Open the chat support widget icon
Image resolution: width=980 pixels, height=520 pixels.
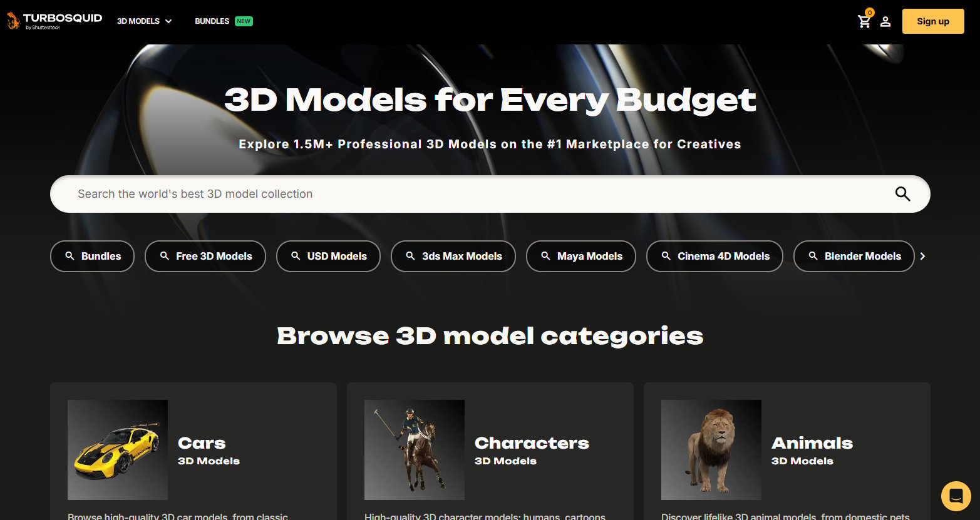point(956,496)
